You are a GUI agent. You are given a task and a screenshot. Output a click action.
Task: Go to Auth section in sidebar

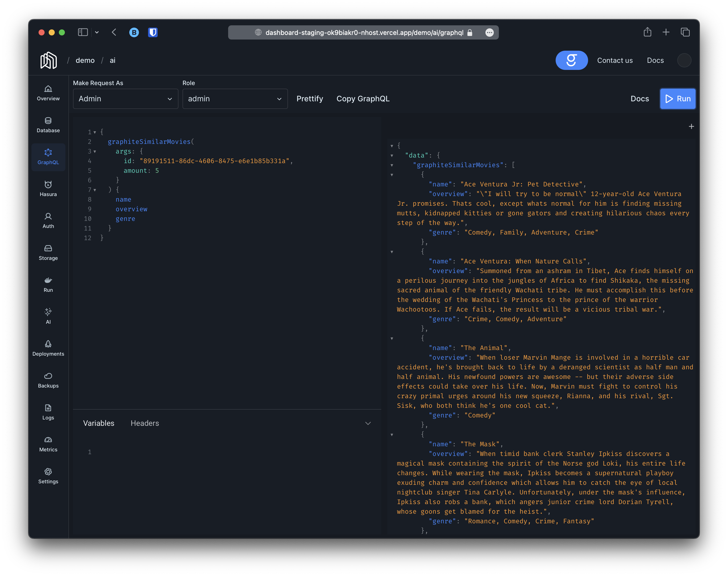coord(48,221)
